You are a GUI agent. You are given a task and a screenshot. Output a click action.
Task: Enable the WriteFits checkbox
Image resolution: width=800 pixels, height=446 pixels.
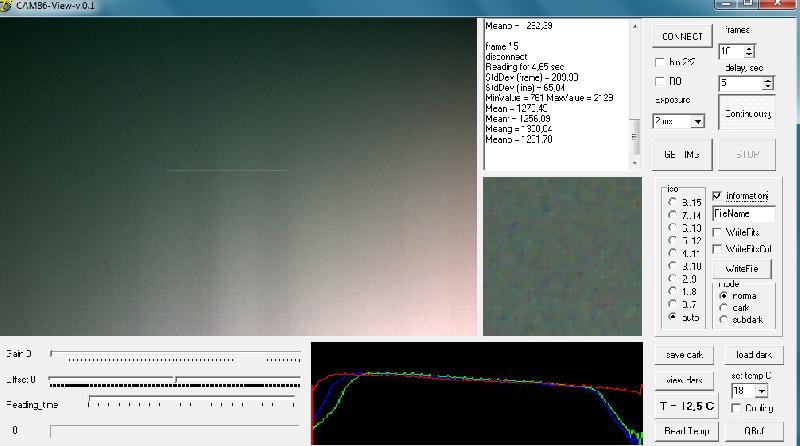(x=717, y=233)
